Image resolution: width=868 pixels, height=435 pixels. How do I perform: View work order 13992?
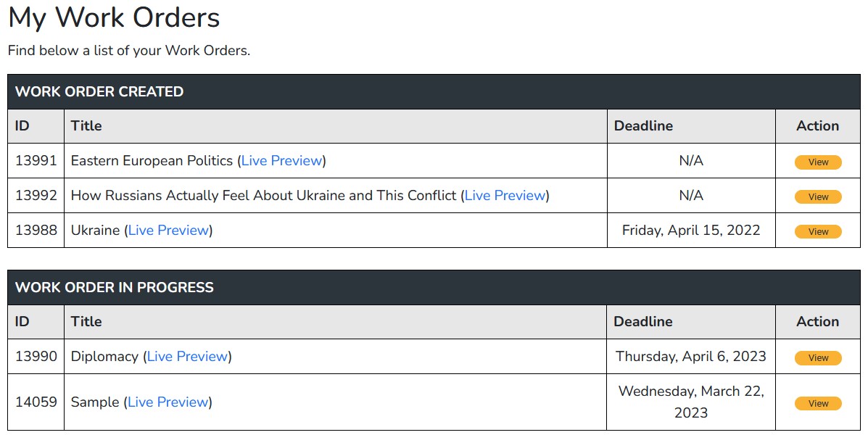pyautogui.click(x=817, y=196)
